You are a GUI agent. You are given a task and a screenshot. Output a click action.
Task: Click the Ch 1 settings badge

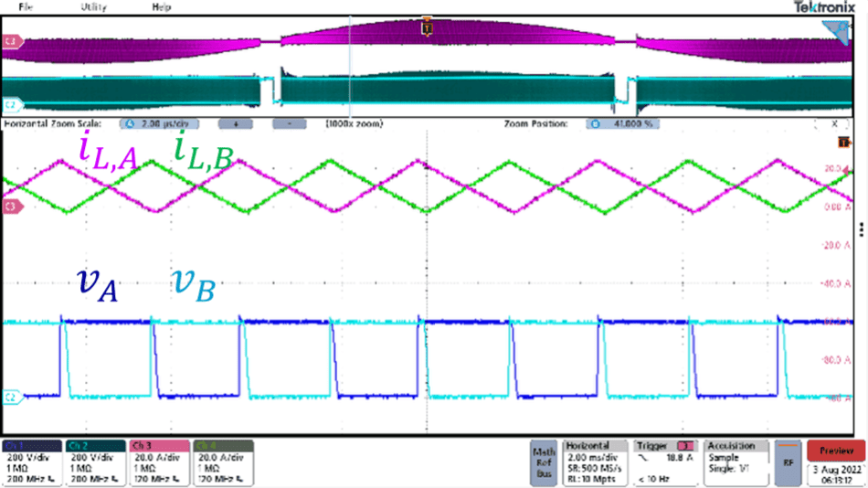pyautogui.click(x=32, y=462)
